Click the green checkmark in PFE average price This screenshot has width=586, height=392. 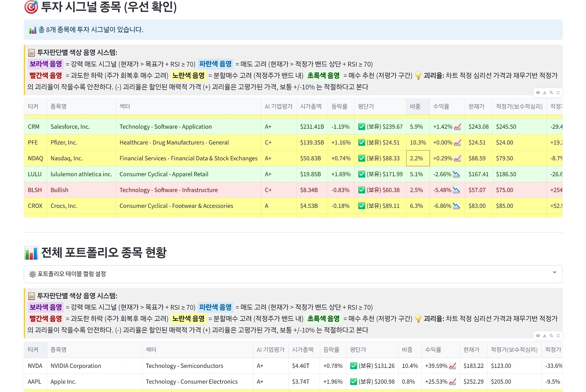click(362, 143)
